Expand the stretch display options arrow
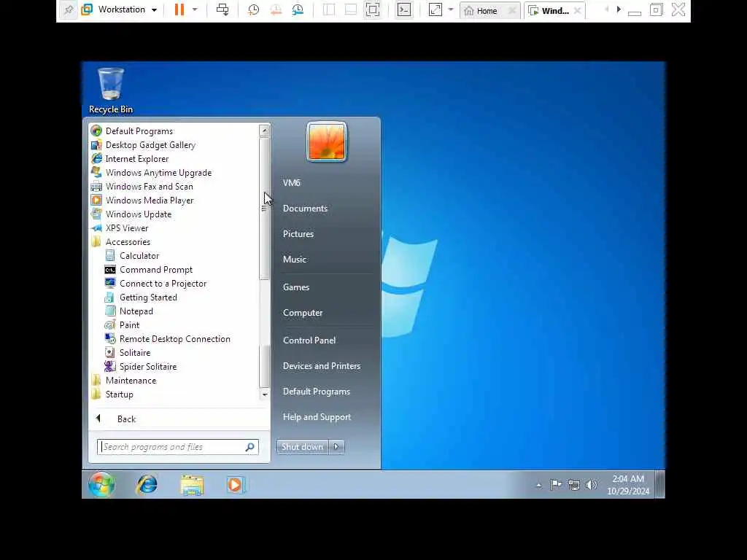Viewport: 747px width, 560px height. coord(451,9)
